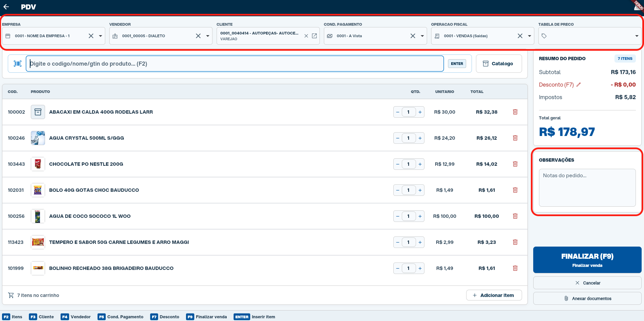Click the 7 ITENS badge
Image resolution: width=644 pixels, height=321 pixels.
pyautogui.click(x=625, y=59)
